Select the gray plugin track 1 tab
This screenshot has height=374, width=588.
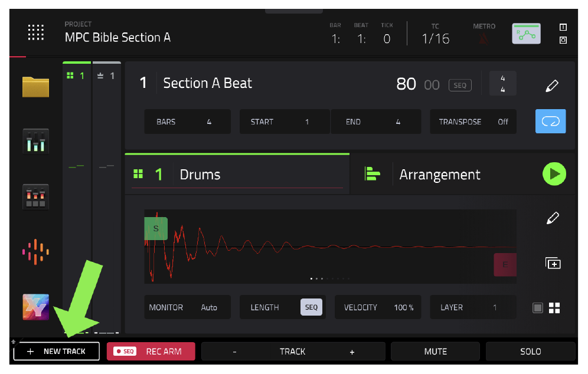tap(106, 76)
